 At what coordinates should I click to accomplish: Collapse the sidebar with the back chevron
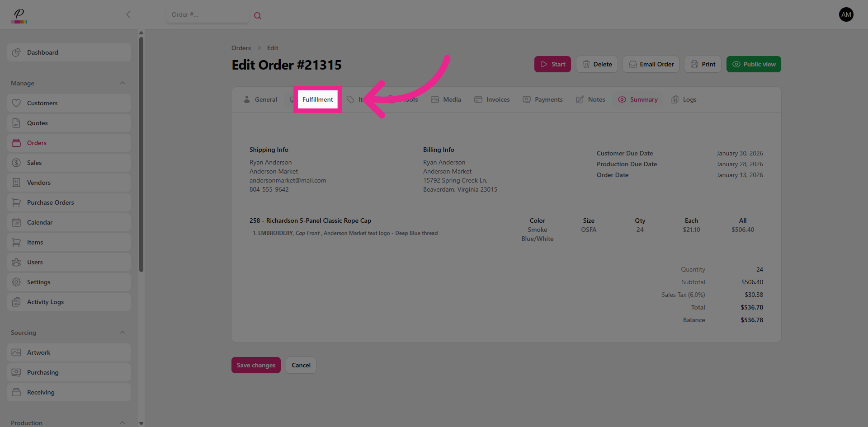pyautogui.click(x=128, y=14)
